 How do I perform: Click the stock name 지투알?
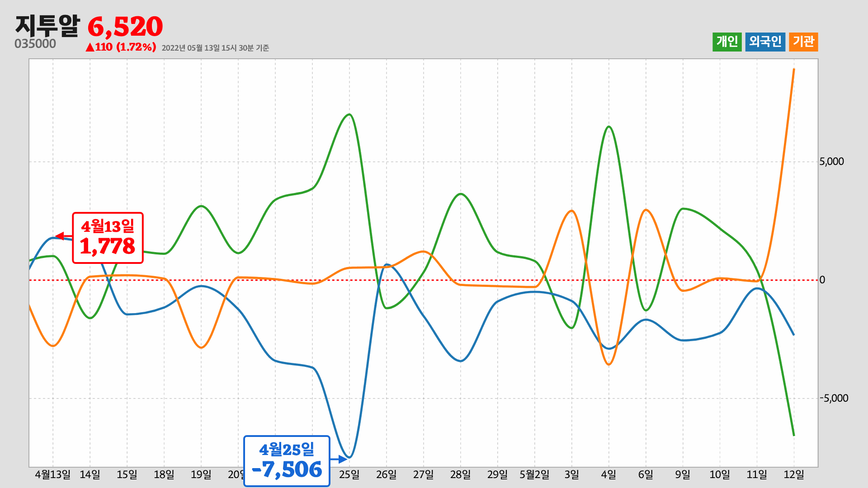[x=47, y=26]
